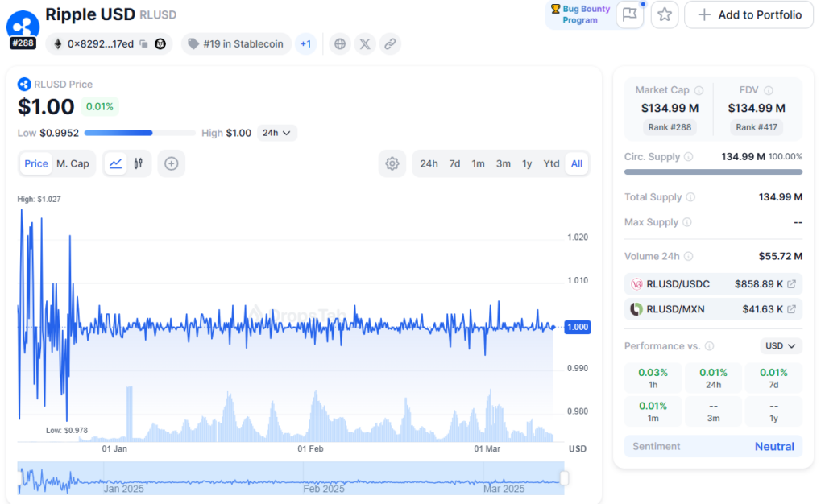Screen dimensions: 825x504
Task: Click the 1m performance 0.01% cell
Action: pyautogui.click(x=653, y=411)
